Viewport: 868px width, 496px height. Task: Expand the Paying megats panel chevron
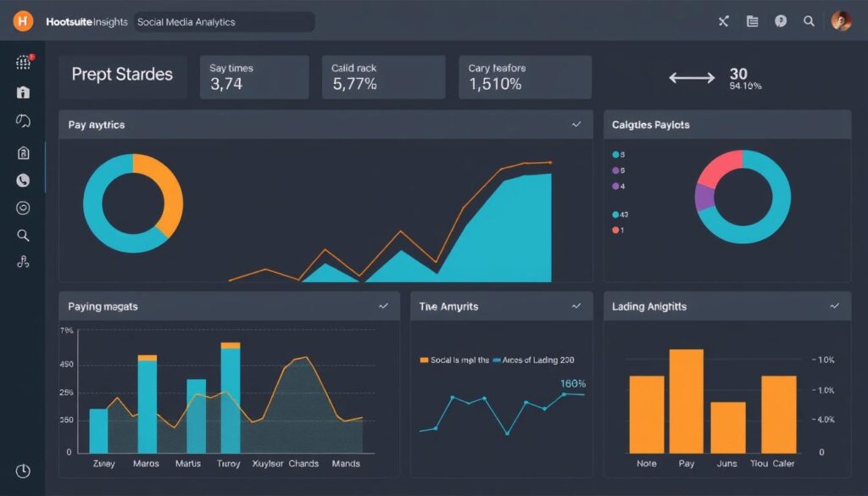click(x=383, y=306)
